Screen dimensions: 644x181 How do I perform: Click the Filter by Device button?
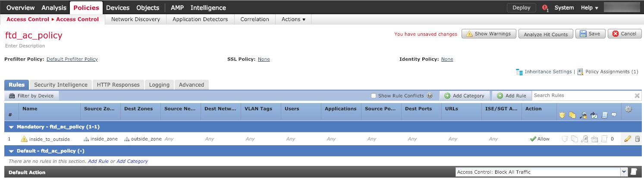click(31, 96)
